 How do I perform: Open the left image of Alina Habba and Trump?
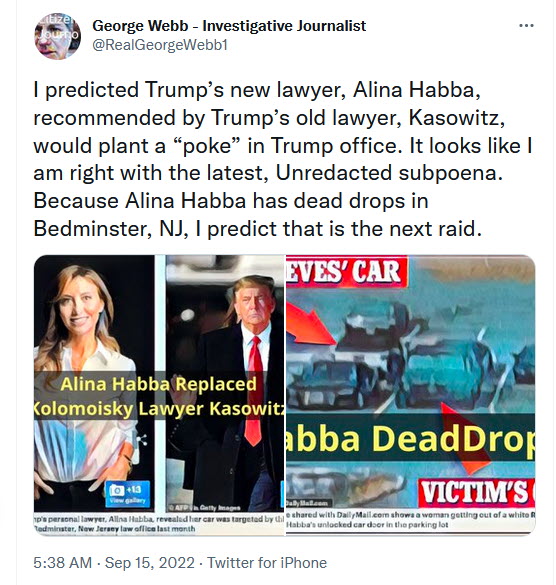(159, 395)
